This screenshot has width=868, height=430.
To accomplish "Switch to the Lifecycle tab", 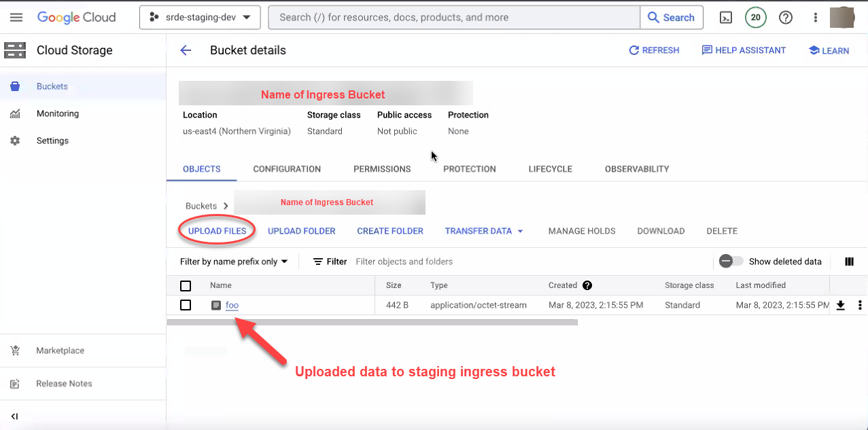I will 551,169.
